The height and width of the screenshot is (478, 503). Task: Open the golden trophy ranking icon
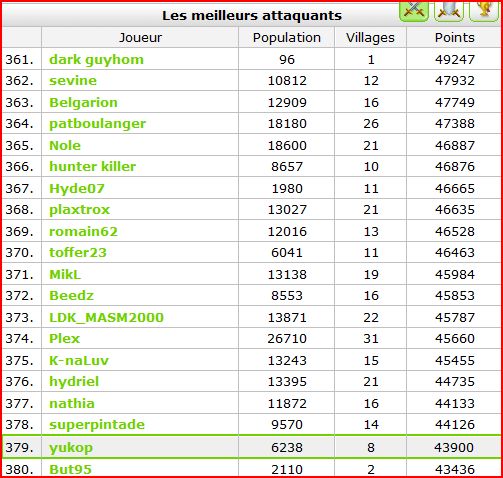pos(484,12)
